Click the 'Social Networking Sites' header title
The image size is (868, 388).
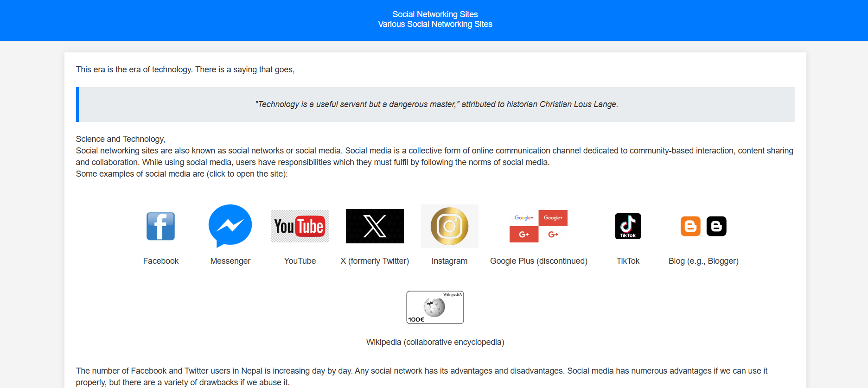[435, 14]
